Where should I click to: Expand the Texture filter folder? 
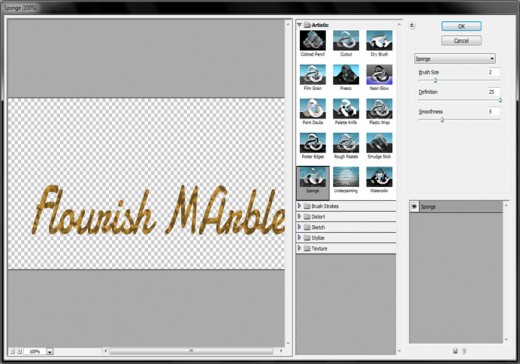[299, 248]
